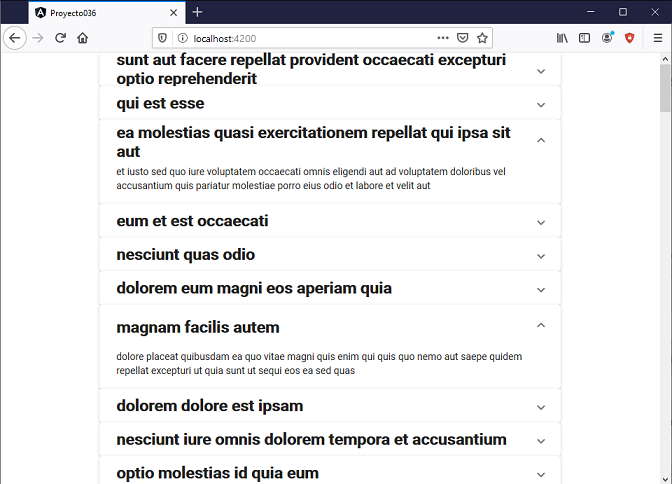Viewport: 672px width, 484px height.
Task: Collapse 'ea molestias quasi' panel chevron
Action: 541,140
